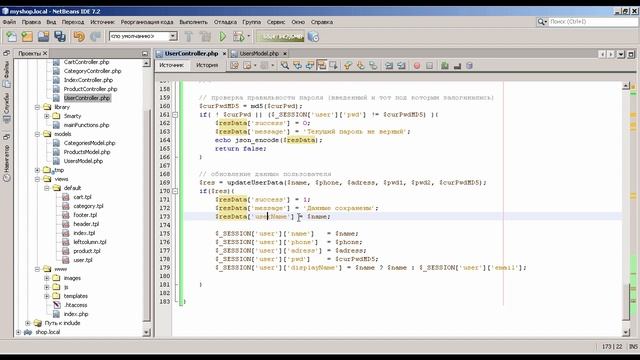
Task: Click the grey Redo arrow icon
Action: tap(96, 37)
